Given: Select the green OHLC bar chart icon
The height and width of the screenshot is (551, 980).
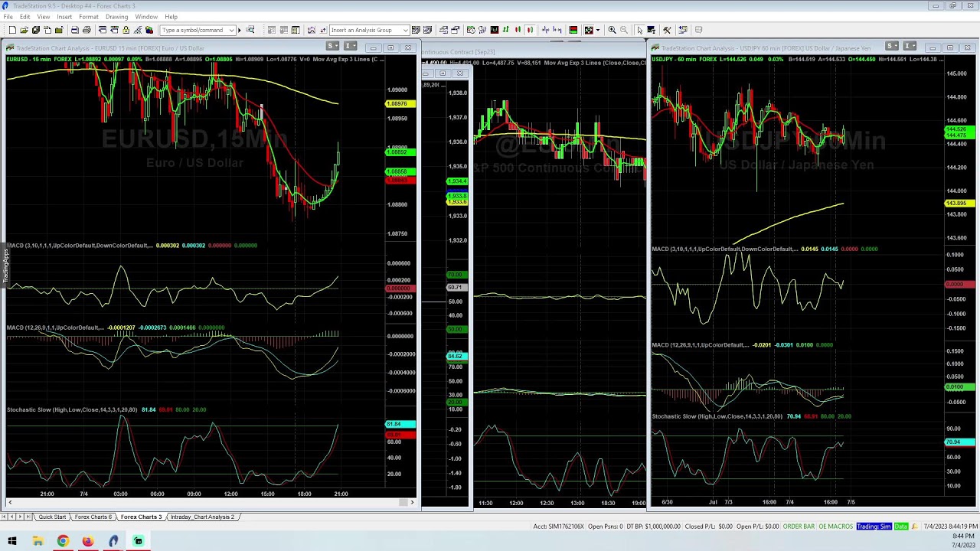Looking at the screenshot, I should (505, 30).
